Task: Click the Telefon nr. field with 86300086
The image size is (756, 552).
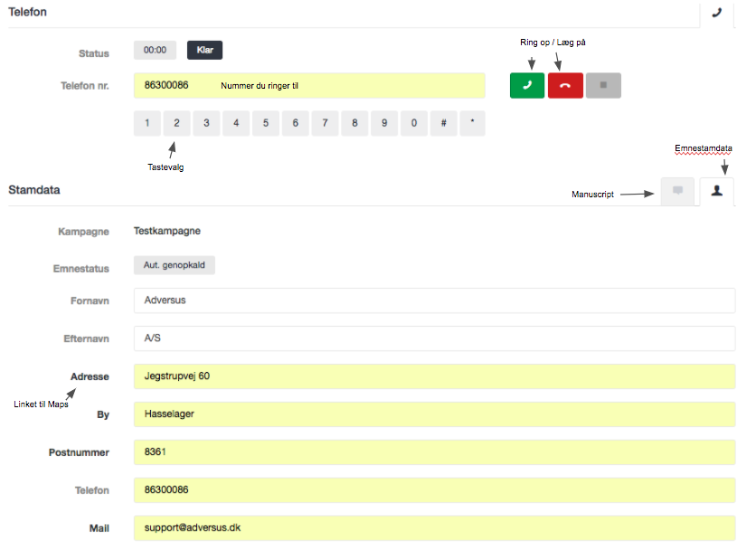Action: pos(309,85)
